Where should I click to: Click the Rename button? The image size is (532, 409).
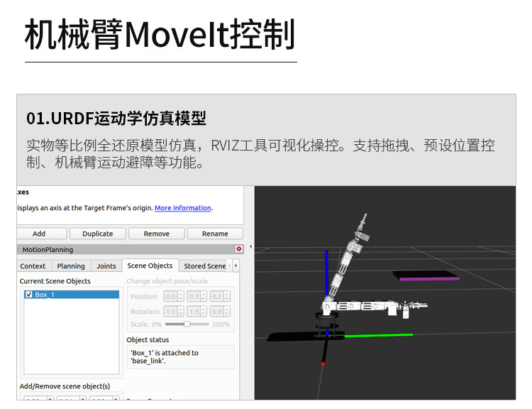click(x=215, y=234)
